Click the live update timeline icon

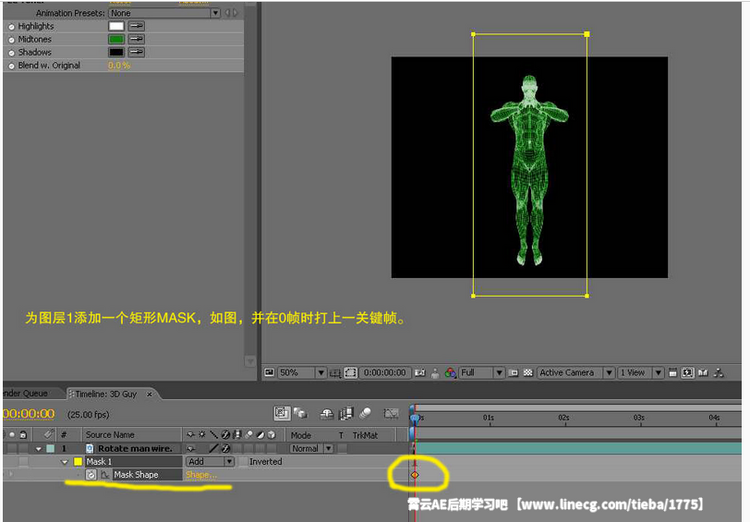click(282, 413)
